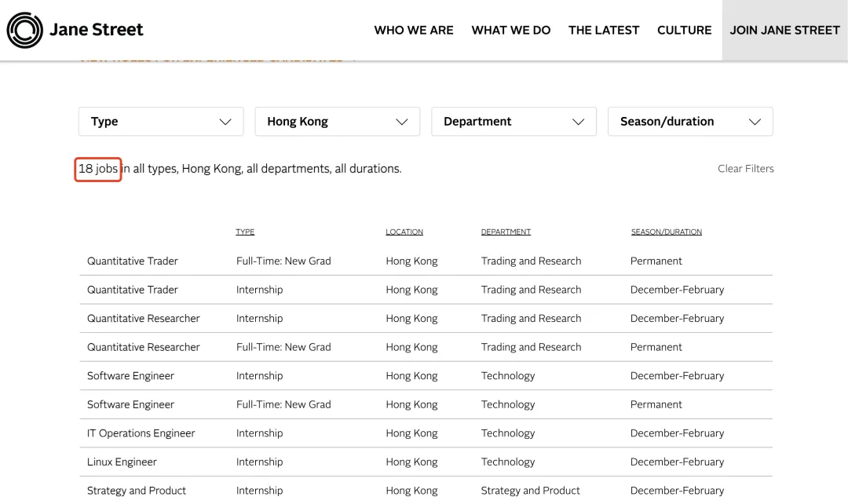The height and width of the screenshot is (504, 848).
Task: Open the Department filter dropdown
Action: coord(514,122)
